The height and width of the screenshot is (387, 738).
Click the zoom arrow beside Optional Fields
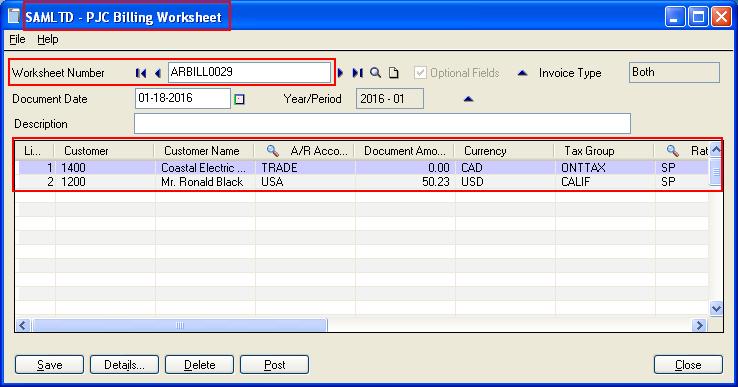click(x=522, y=73)
